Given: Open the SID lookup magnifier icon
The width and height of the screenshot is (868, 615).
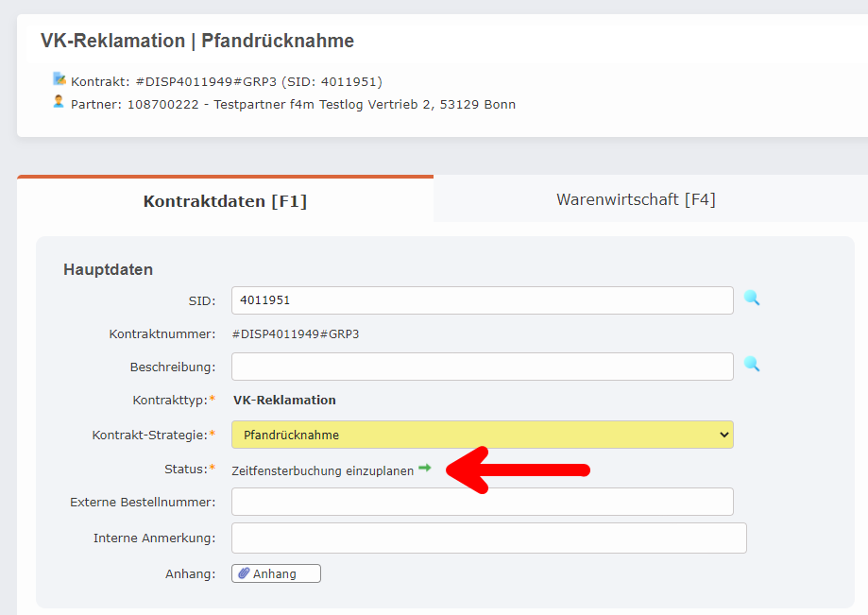Looking at the screenshot, I should click(x=753, y=299).
